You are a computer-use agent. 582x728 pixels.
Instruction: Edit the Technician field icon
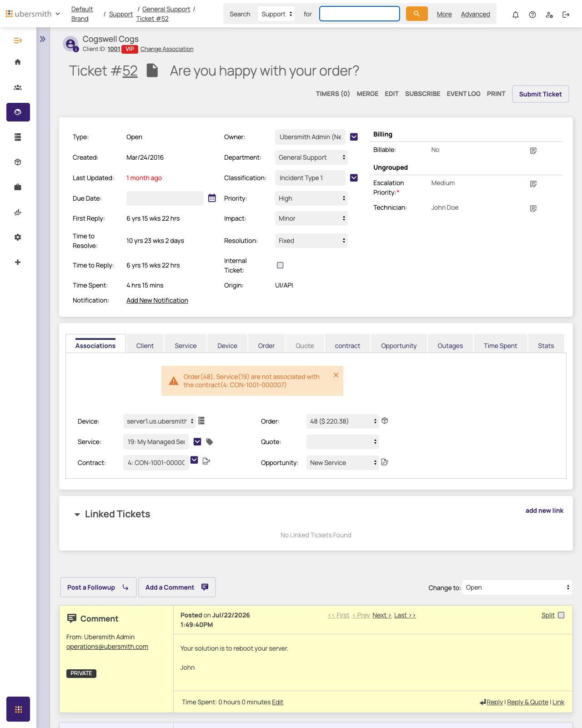tap(533, 208)
